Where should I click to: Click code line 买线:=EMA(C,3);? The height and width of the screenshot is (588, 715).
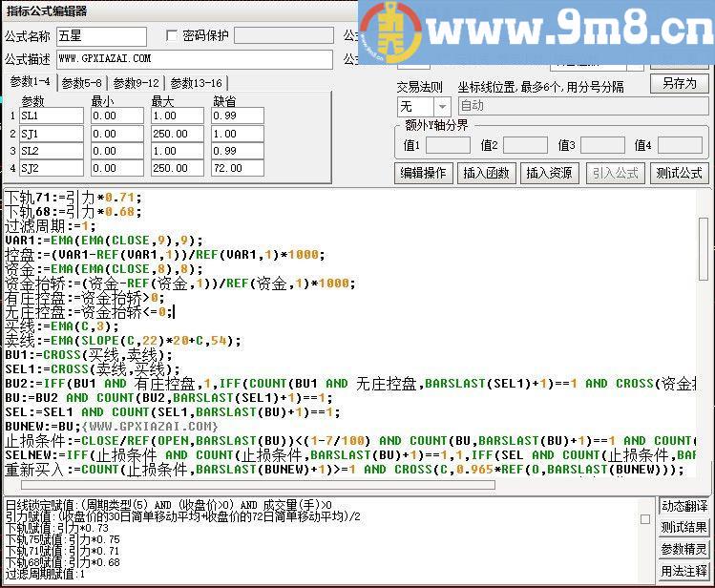(x=61, y=326)
